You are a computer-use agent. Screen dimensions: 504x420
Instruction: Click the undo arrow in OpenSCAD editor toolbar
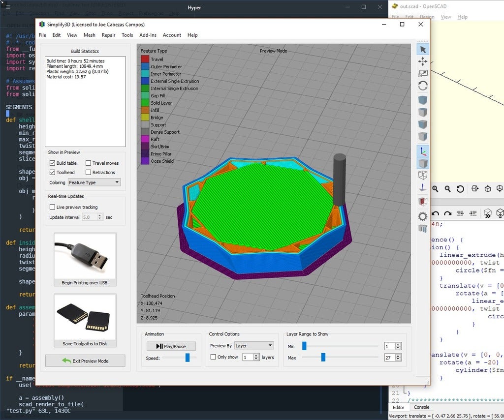(435, 213)
